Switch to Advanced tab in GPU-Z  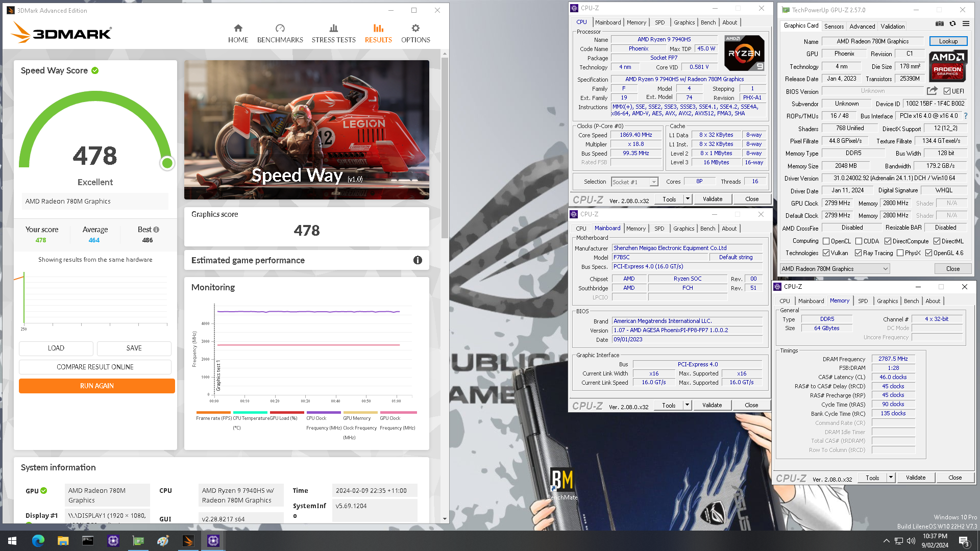862,26
